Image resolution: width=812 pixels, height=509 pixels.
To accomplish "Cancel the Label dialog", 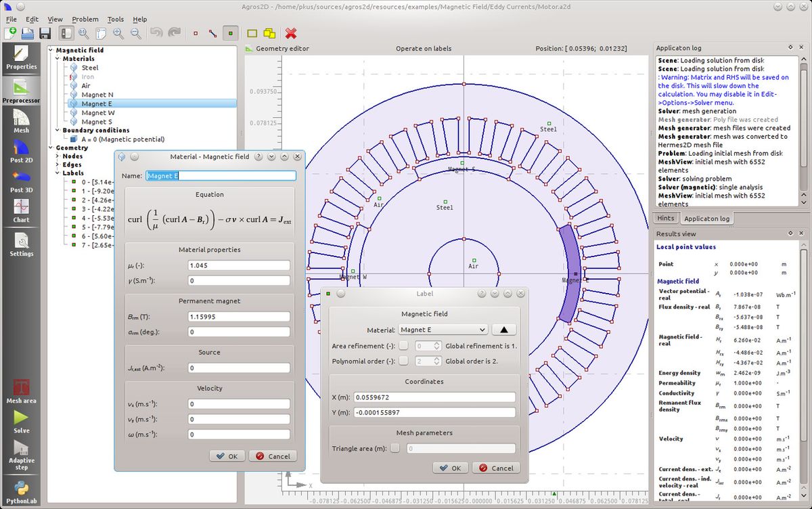I will (496, 468).
